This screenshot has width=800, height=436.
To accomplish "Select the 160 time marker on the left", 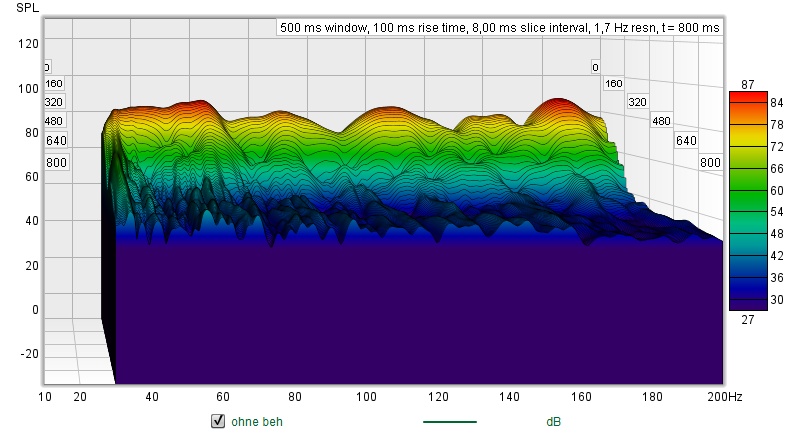I will pyautogui.click(x=53, y=84).
